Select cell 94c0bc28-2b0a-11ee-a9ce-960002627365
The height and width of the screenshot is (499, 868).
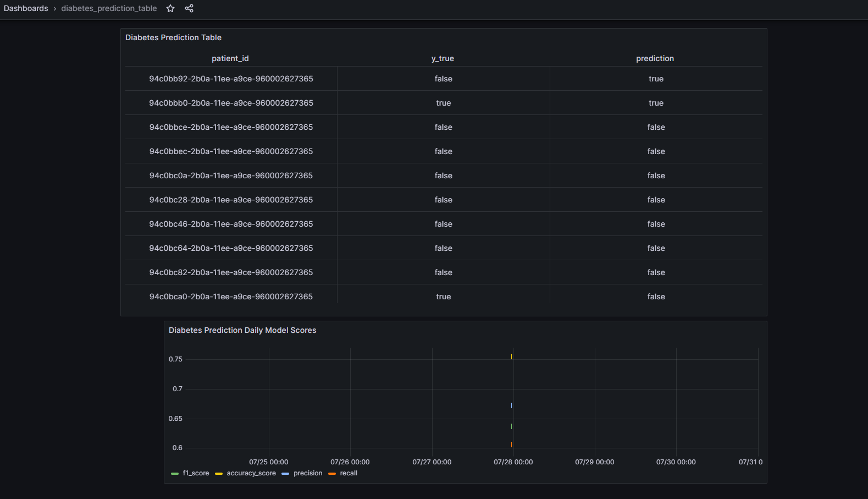pos(231,200)
